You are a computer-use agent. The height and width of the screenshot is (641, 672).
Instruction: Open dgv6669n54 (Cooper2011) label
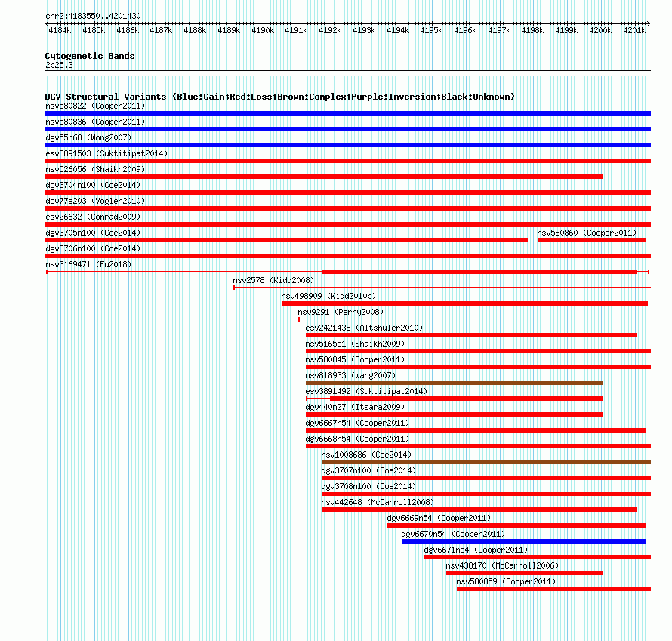(439, 518)
